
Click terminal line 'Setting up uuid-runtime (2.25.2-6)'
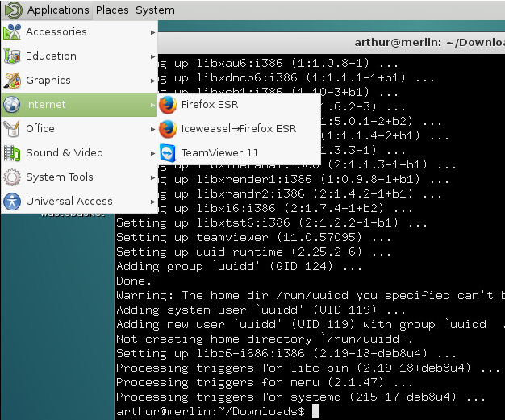pos(253,252)
